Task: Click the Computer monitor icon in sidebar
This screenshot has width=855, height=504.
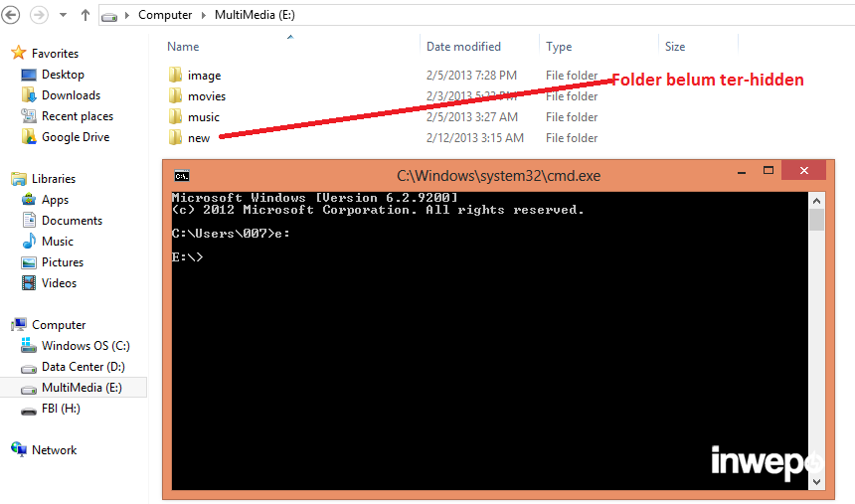Action: [x=19, y=324]
